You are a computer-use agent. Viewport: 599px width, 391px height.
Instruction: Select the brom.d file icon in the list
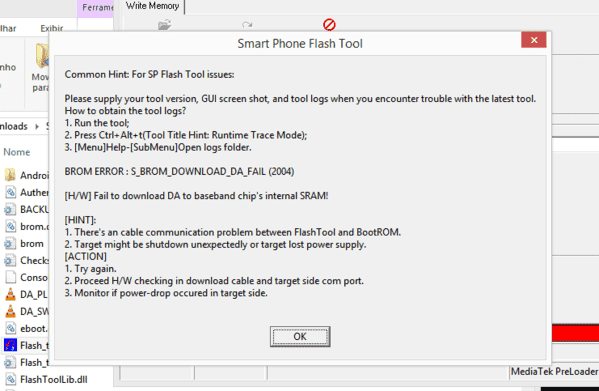click(10, 226)
